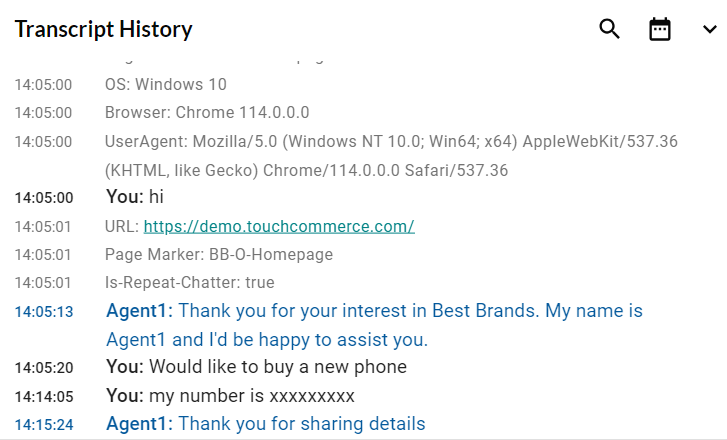Screen dimensions: 727x440
Task: Click the 'Is-Repeat-Chatter: true' entry
Action: pyautogui.click(x=190, y=282)
